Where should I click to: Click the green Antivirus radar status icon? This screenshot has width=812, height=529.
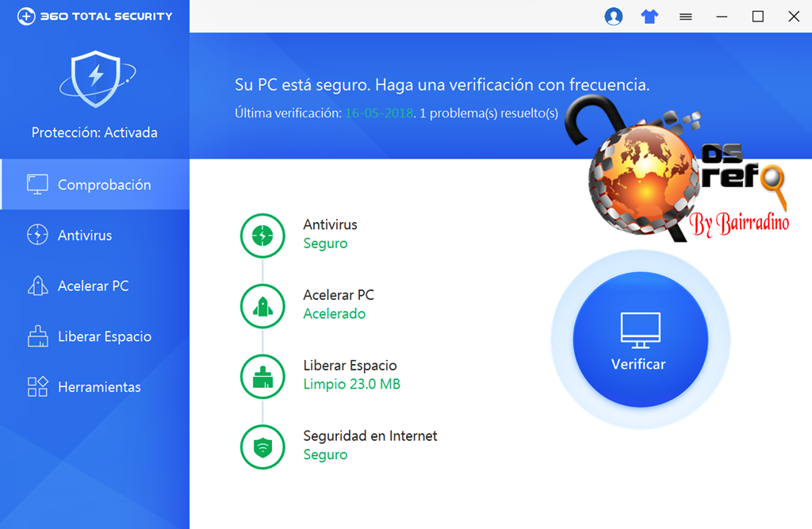click(x=262, y=236)
